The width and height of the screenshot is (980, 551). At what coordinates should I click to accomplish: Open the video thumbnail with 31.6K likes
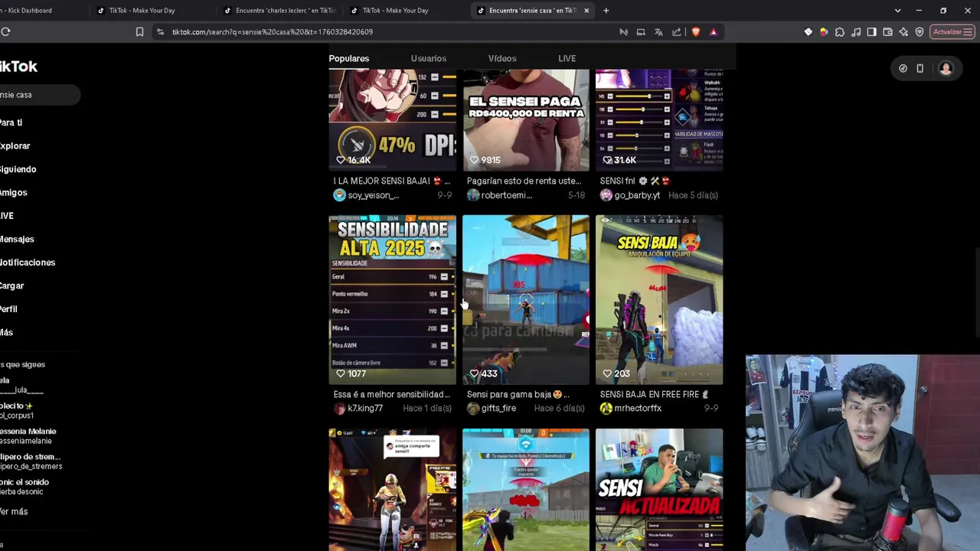[x=658, y=120]
